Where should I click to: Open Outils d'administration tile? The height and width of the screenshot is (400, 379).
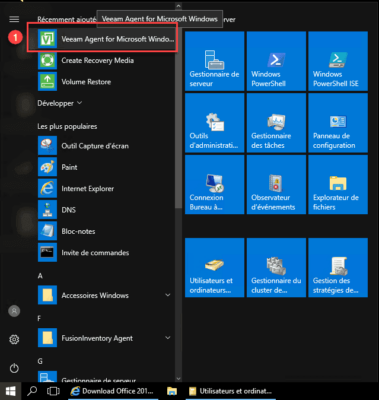coord(215,123)
